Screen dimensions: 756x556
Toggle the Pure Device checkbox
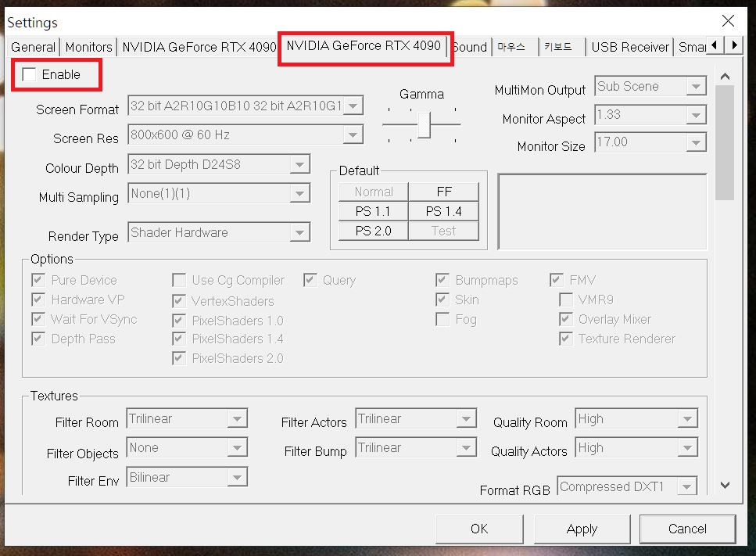tap(38, 280)
